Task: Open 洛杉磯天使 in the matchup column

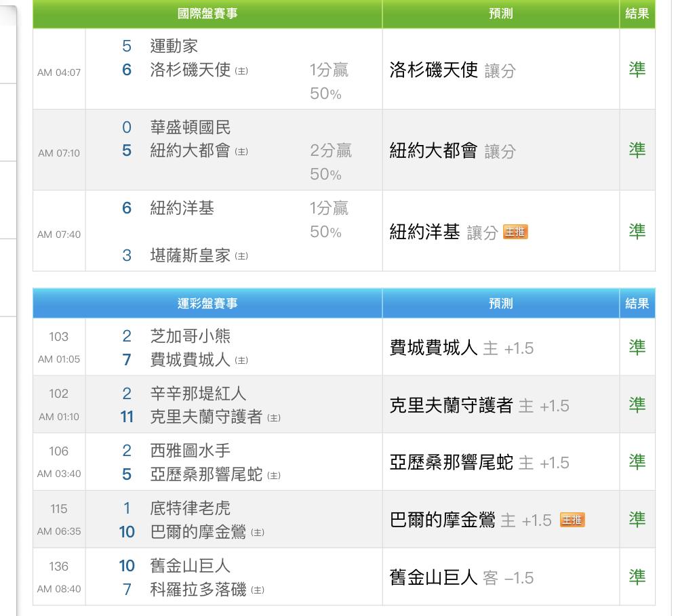Action: point(191,69)
